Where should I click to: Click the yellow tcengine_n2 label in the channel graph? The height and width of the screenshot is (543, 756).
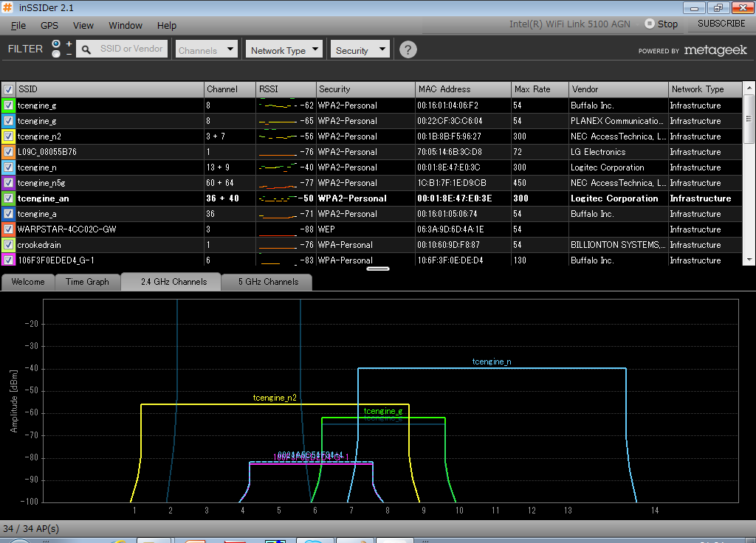coord(275,398)
